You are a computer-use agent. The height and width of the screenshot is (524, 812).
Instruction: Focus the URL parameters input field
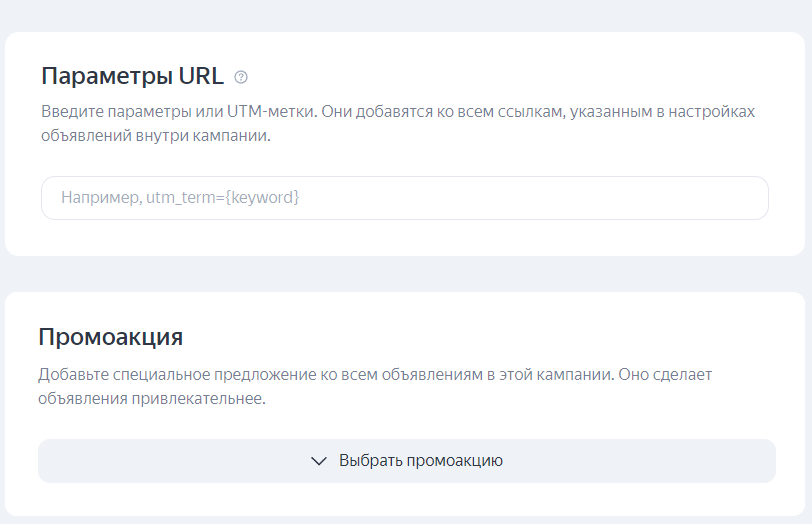pos(404,198)
